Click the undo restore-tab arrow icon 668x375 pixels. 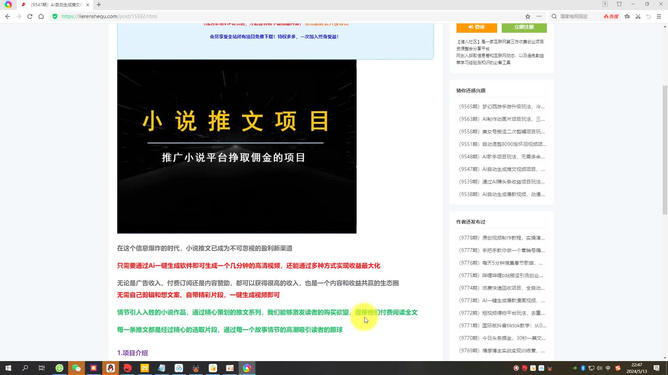[x=648, y=16]
